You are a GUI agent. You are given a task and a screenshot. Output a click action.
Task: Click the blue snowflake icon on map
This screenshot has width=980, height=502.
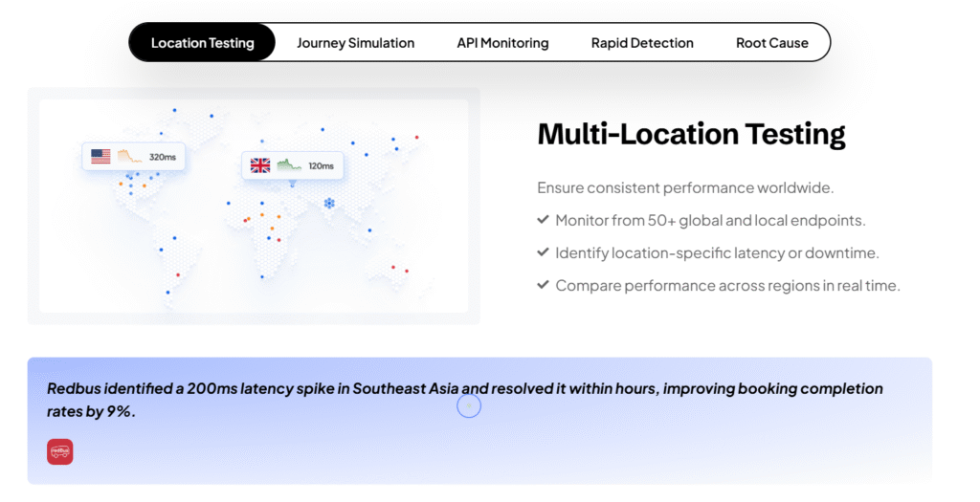click(329, 204)
